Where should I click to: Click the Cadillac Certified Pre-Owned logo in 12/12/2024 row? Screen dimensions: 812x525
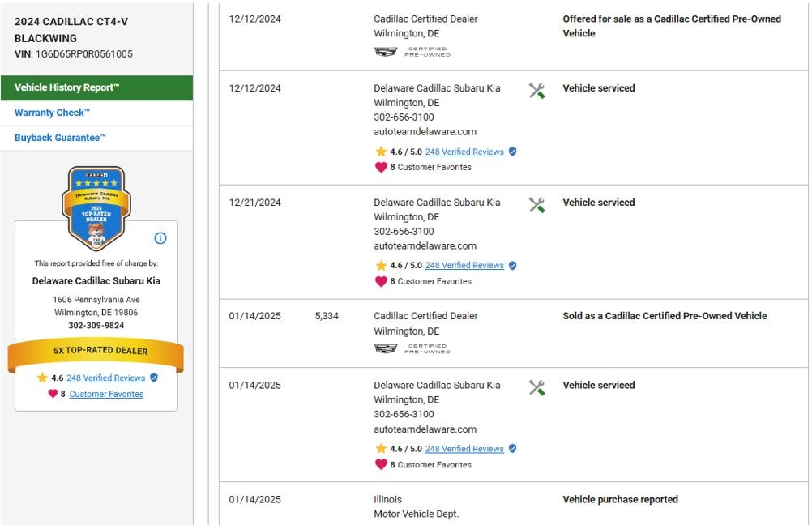click(x=412, y=52)
